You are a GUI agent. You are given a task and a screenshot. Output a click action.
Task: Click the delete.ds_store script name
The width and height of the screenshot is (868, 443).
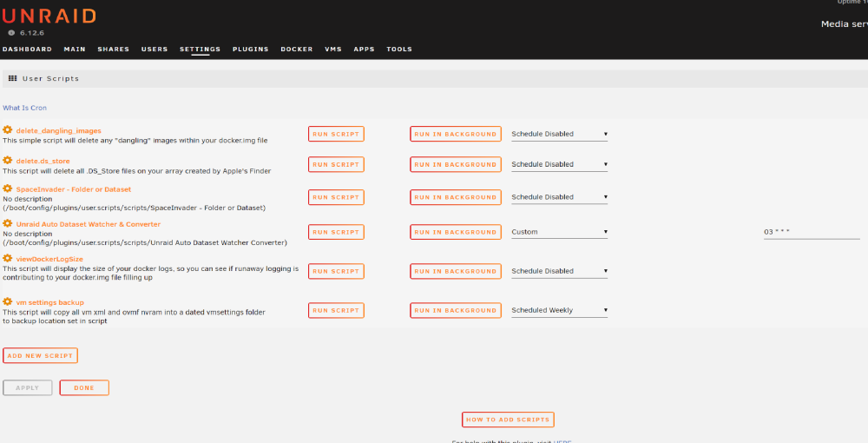pos(43,162)
